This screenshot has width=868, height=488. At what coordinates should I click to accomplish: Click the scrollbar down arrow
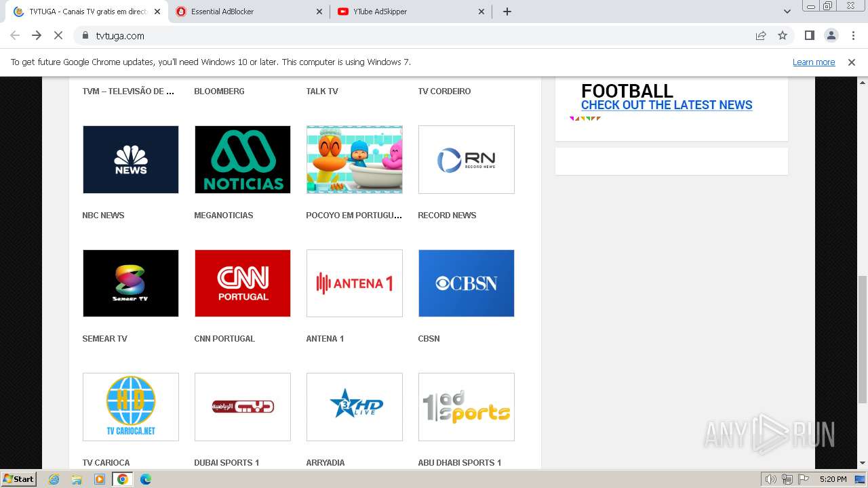pyautogui.click(x=863, y=464)
